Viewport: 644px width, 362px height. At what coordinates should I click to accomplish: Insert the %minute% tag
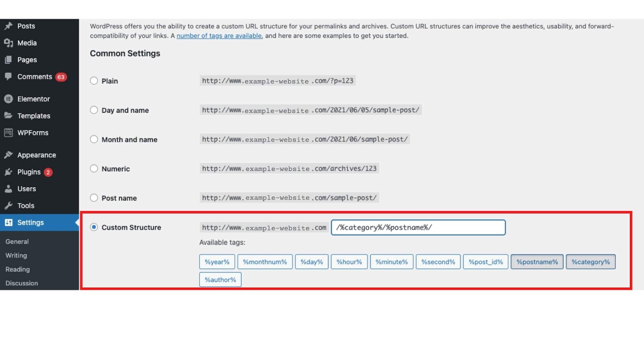392,262
